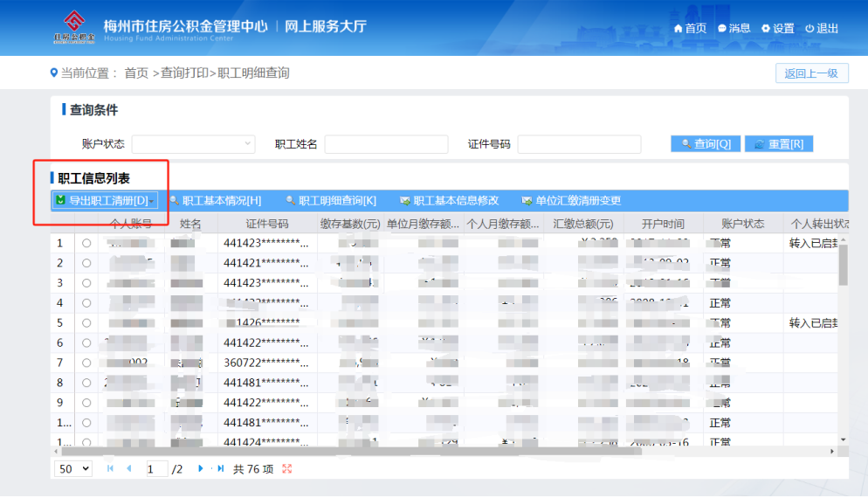Click the 查询[Q] search button
The width and height of the screenshot is (868, 498).
point(706,144)
